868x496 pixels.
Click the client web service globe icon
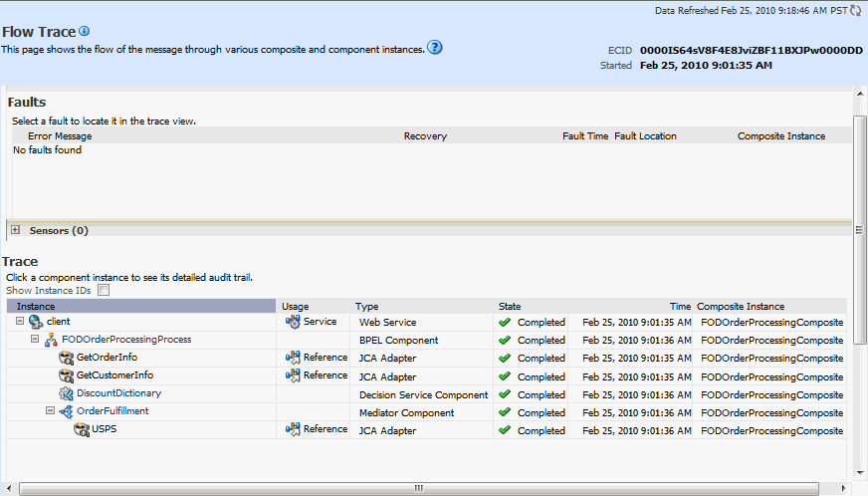36,322
